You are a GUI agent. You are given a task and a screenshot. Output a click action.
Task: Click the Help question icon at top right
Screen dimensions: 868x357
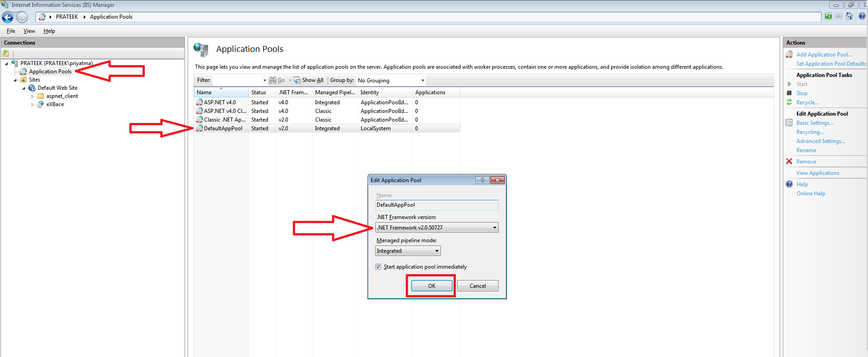pyautogui.click(x=862, y=16)
